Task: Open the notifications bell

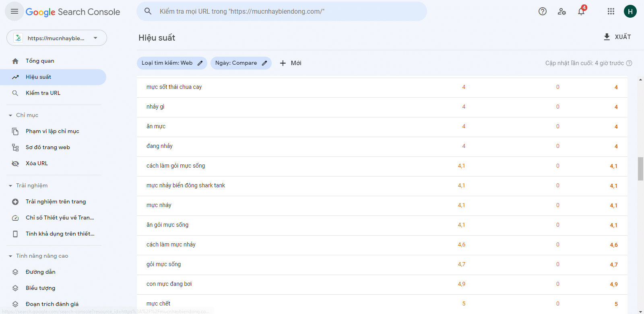Action: (x=581, y=11)
